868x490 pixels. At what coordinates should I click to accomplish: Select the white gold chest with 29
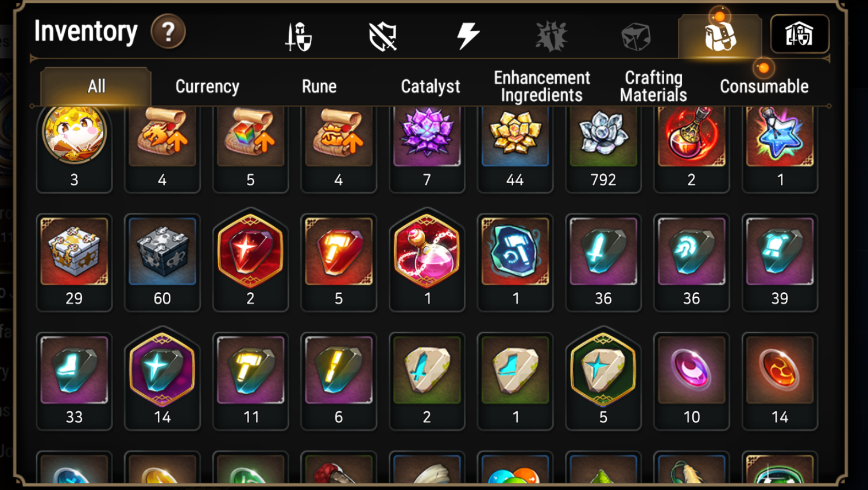coord(74,263)
